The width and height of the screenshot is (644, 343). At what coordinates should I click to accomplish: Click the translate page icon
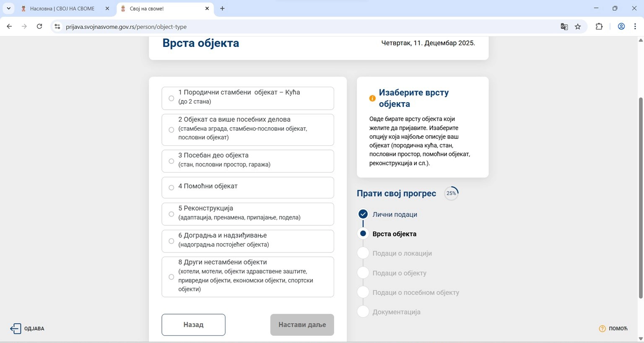click(564, 26)
